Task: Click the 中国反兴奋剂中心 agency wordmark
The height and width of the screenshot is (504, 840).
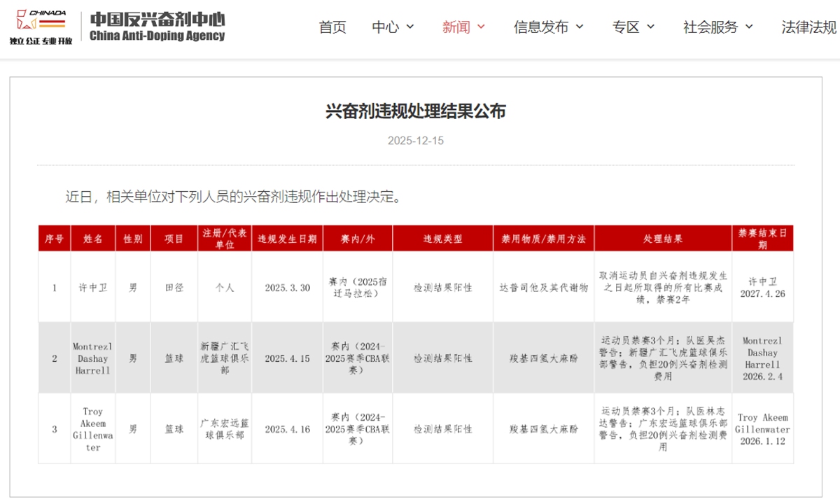Action: pos(157,21)
